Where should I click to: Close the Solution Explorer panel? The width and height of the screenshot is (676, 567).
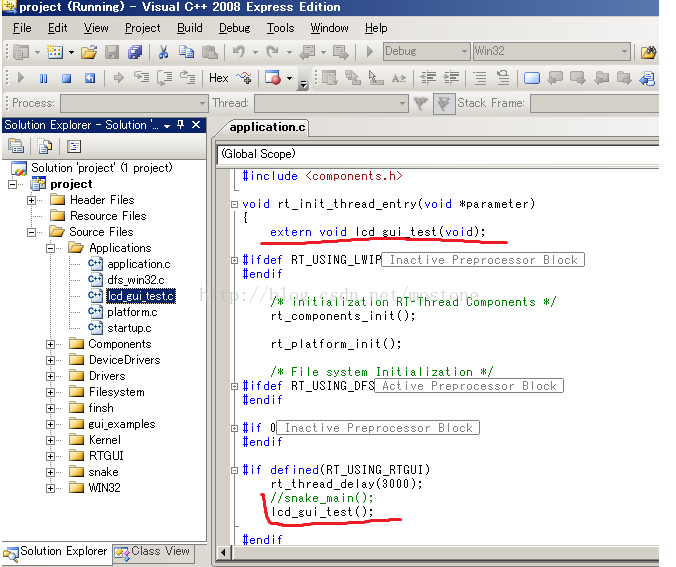pos(196,125)
